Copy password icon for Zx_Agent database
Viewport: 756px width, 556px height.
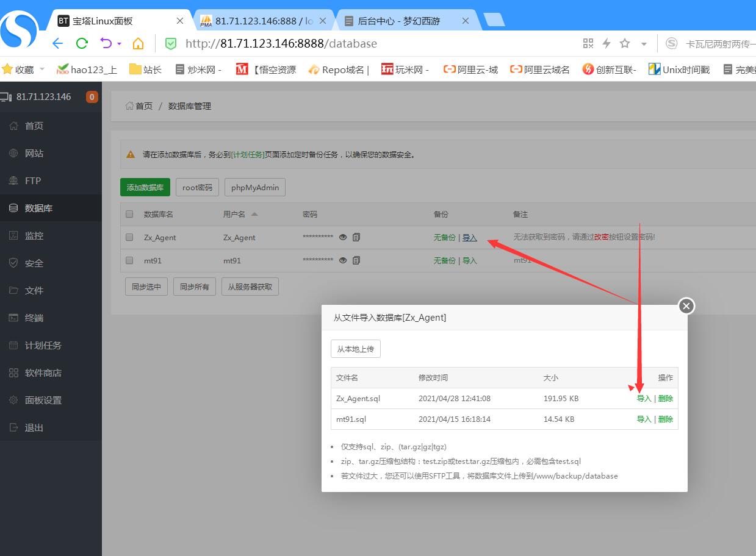[x=356, y=237]
